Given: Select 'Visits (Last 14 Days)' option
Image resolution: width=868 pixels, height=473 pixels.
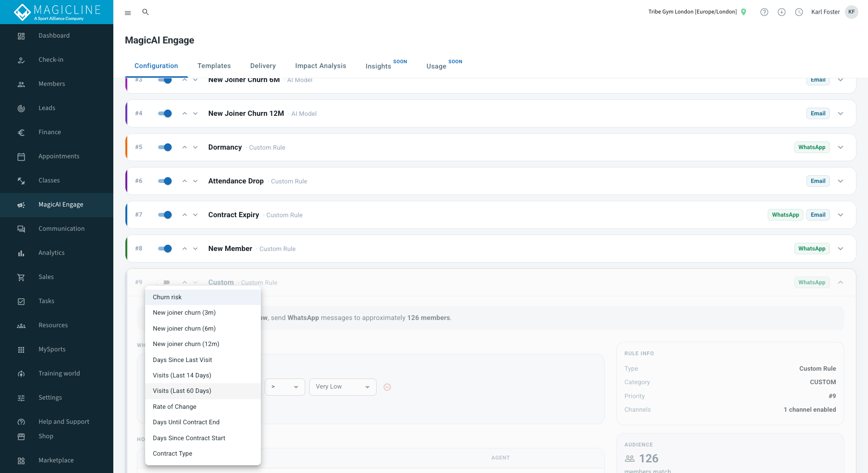Looking at the screenshot, I should (x=203, y=376).
